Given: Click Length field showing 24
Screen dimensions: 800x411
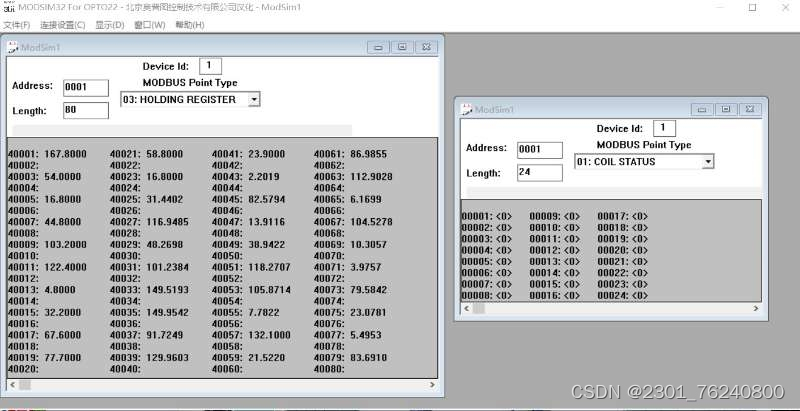Looking at the screenshot, I should coord(540,172).
